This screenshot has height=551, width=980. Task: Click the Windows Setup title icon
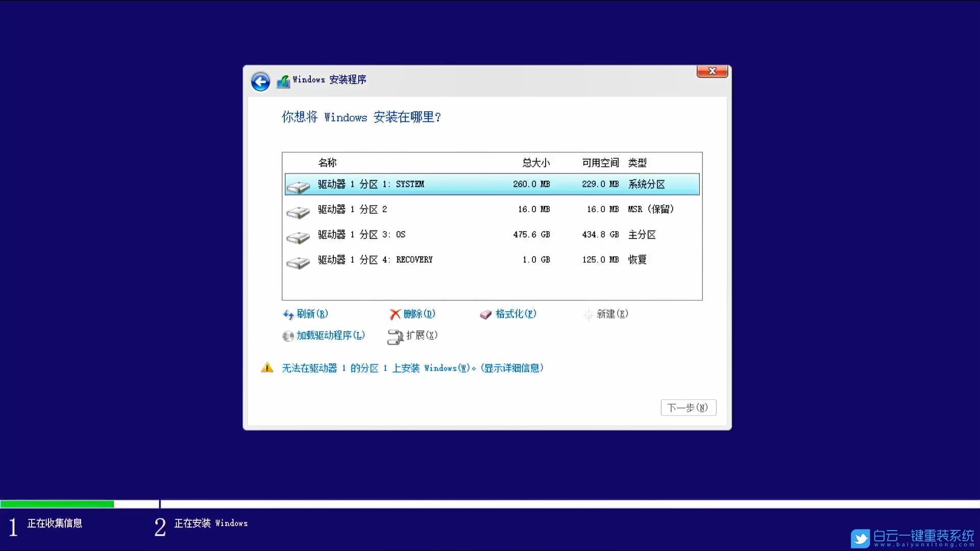pos(283,81)
